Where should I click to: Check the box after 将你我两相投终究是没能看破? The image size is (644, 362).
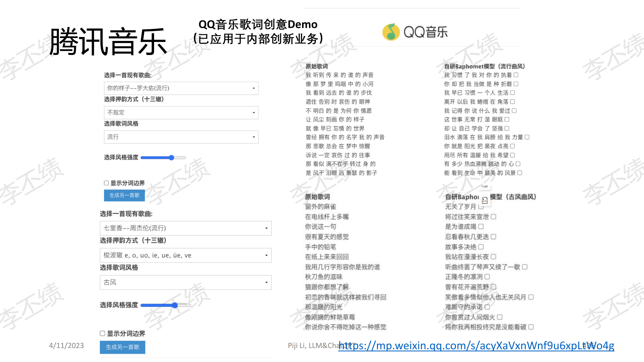pyautogui.click(x=531, y=327)
